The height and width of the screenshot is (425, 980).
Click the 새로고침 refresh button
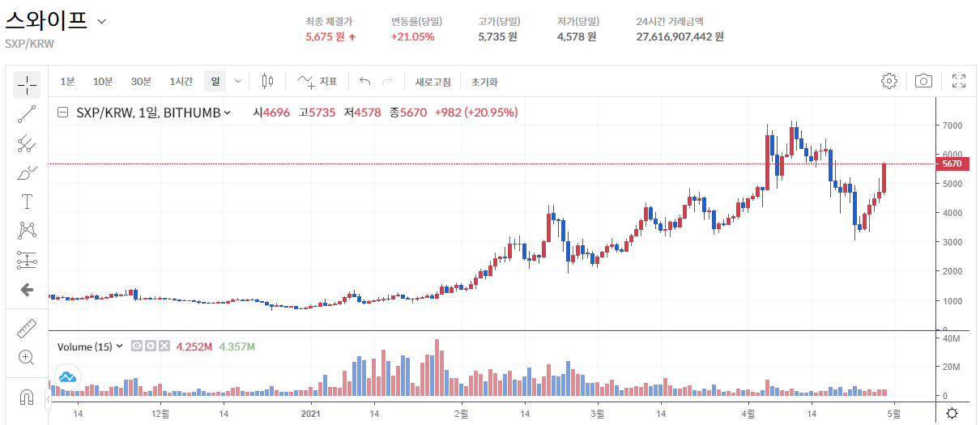[x=433, y=81]
